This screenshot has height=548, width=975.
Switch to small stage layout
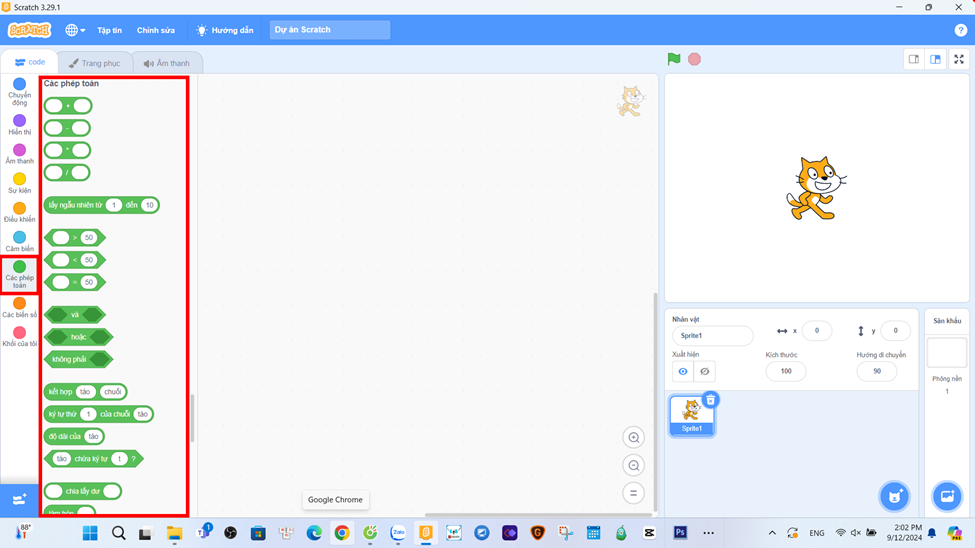click(913, 60)
